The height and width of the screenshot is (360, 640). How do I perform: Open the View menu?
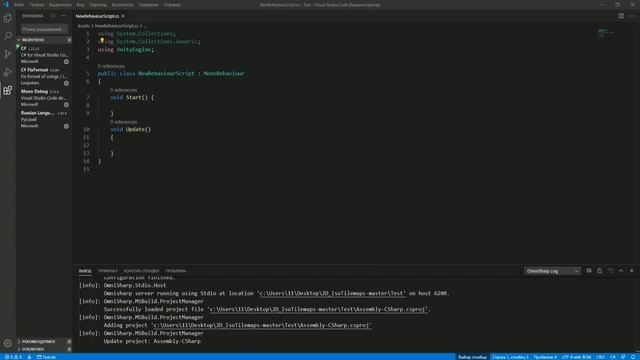(80, 5)
